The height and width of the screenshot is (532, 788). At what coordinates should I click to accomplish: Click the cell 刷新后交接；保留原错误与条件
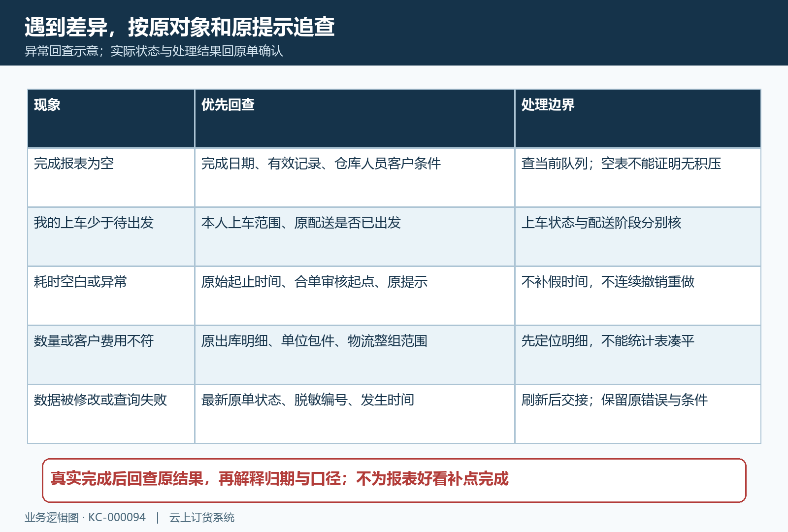click(638, 414)
